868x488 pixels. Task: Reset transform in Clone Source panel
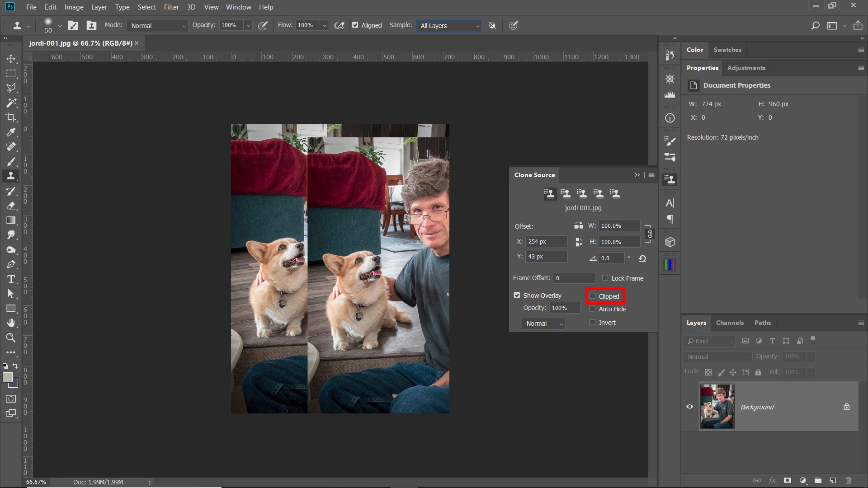tap(642, 258)
